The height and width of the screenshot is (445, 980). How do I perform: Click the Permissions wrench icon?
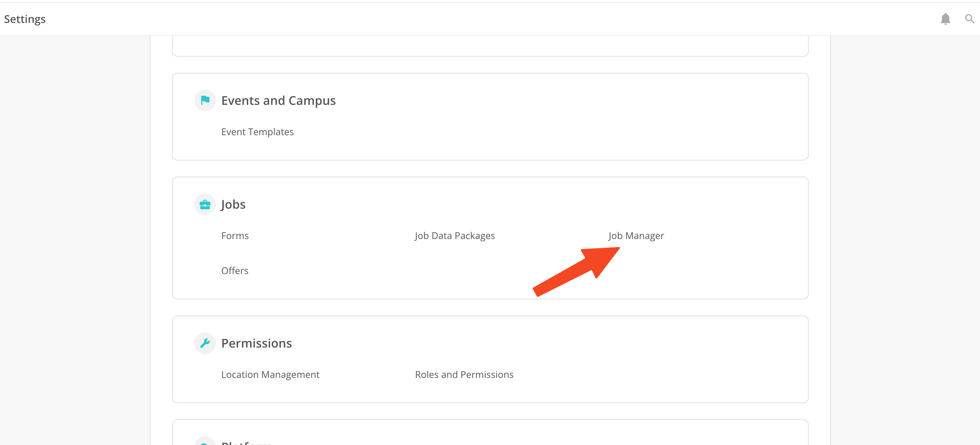pyautogui.click(x=205, y=343)
